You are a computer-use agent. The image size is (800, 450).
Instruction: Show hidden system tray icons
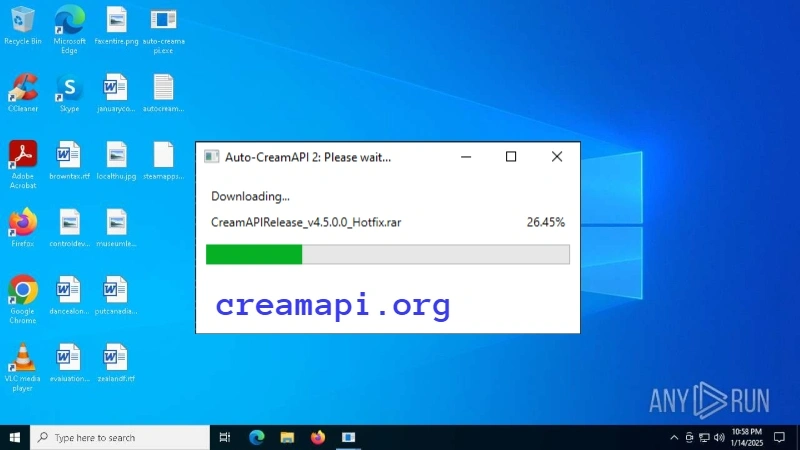pyautogui.click(x=674, y=437)
